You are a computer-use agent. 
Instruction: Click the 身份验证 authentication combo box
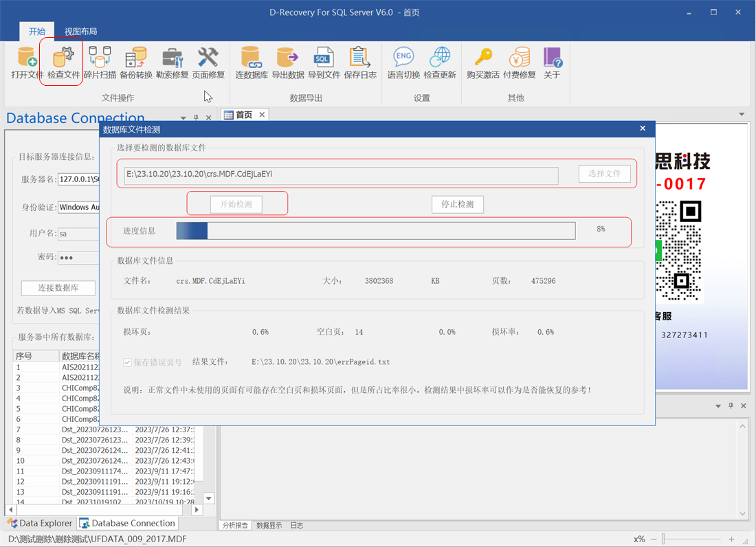[78, 208]
